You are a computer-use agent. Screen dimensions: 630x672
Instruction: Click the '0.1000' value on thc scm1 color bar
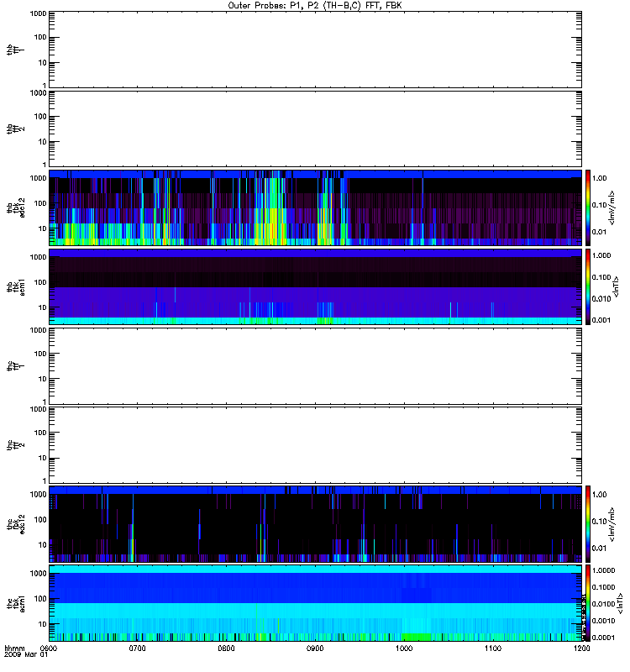point(603,587)
